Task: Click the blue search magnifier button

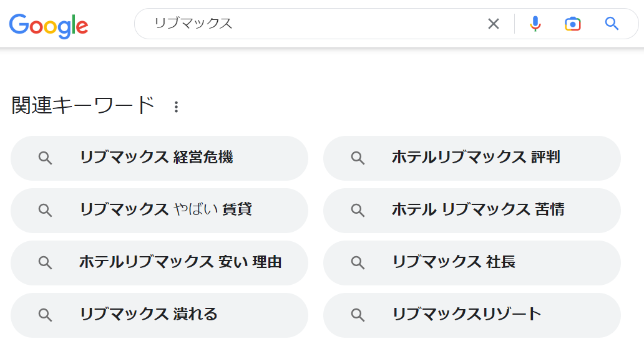Action: tap(612, 24)
